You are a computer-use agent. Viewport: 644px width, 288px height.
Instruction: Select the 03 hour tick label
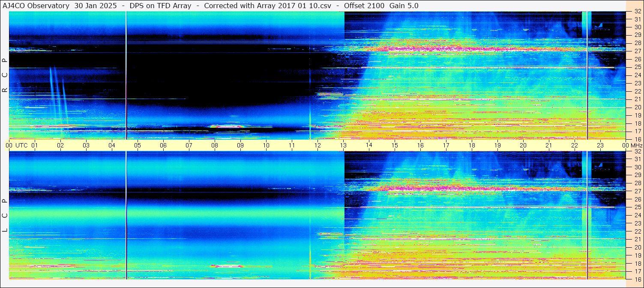coord(86,145)
